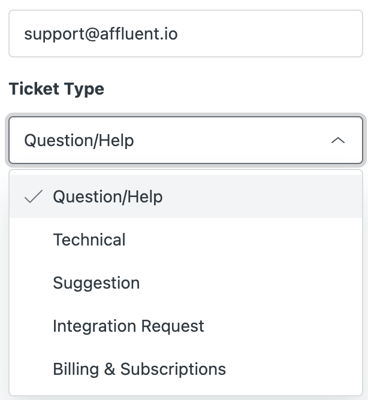This screenshot has height=400, width=368.
Task: Set ticket type to Integration Request
Action: [186, 326]
